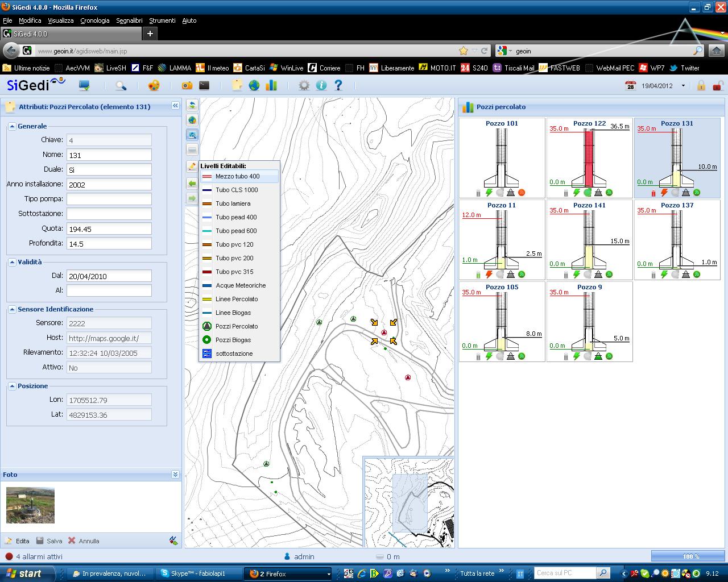Toggle the yellow closed padlock icon
Image resolution: width=728 pixels, height=582 pixels.
(x=701, y=86)
